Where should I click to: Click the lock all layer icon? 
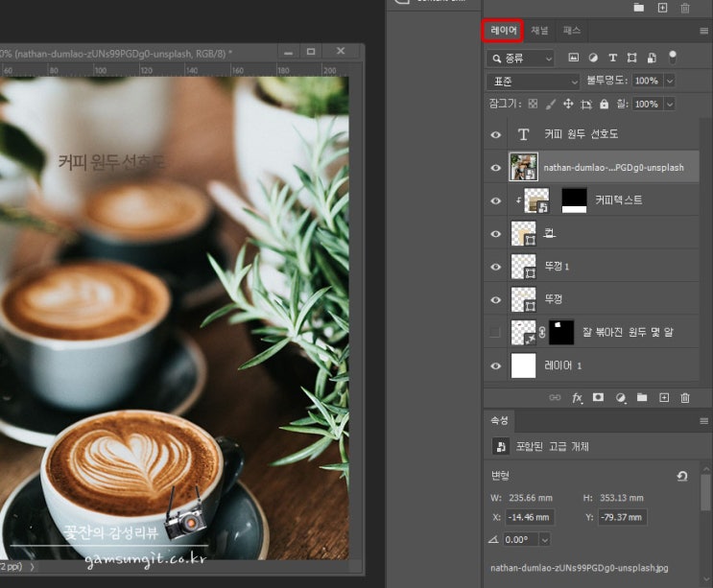(x=604, y=104)
